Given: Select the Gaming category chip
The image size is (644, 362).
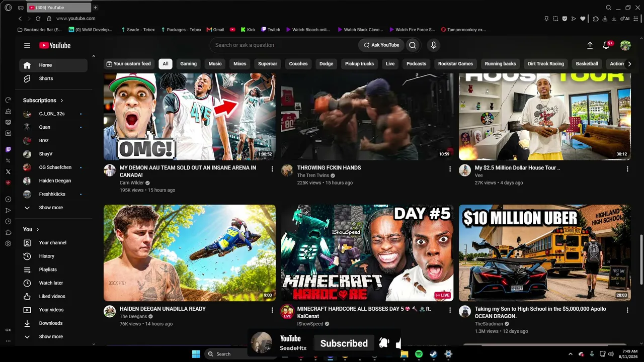Looking at the screenshot, I should tap(189, 64).
